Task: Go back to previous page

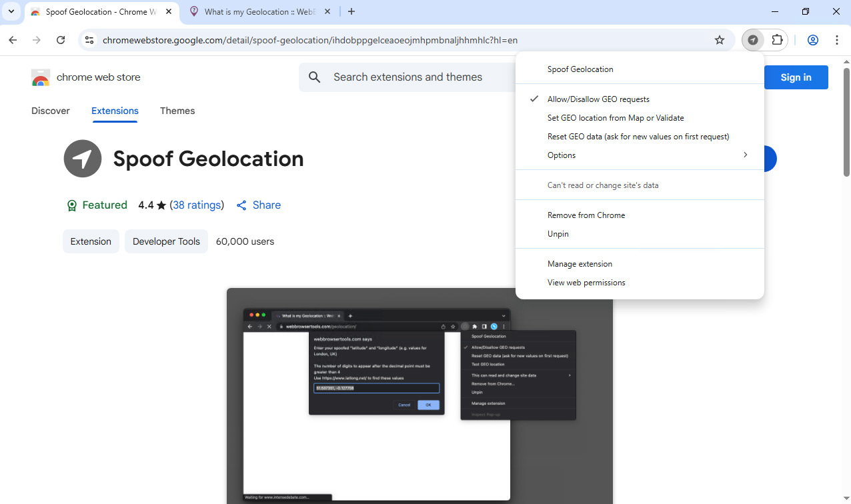Action: click(x=13, y=40)
